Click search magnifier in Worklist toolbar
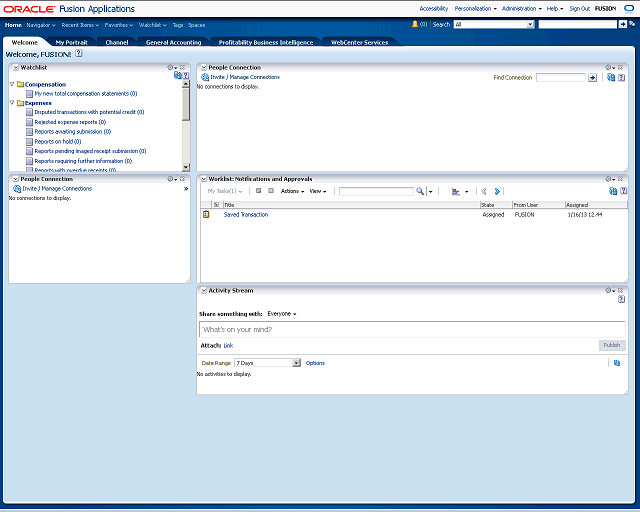Screen dimensions: 640x512 click(x=420, y=191)
